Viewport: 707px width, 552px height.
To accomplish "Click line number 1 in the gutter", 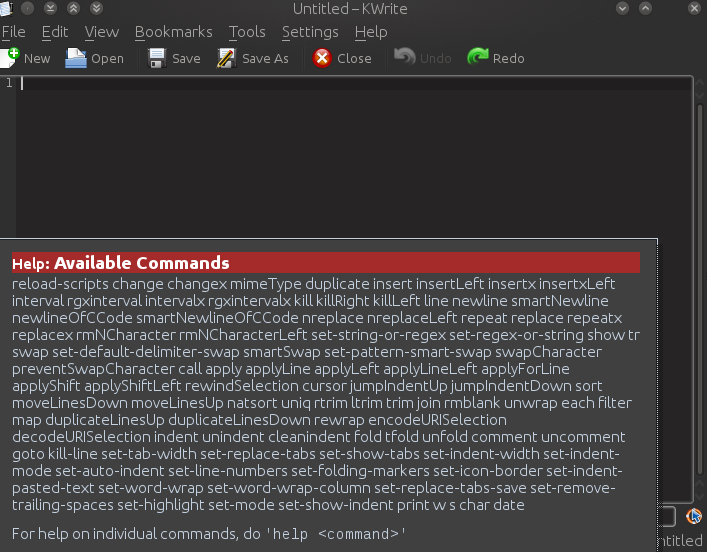I will pyautogui.click(x=9, y=83).
